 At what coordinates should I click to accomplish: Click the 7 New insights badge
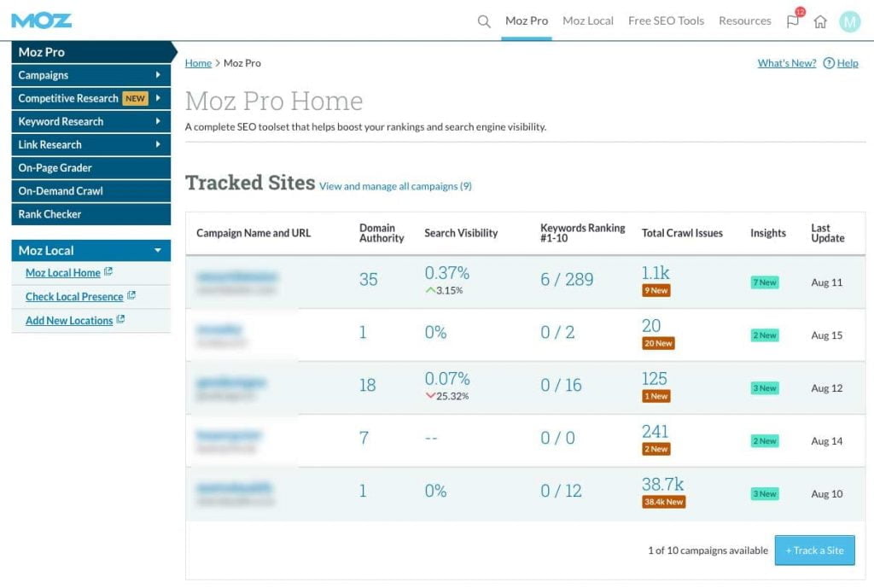pos(764,282)
